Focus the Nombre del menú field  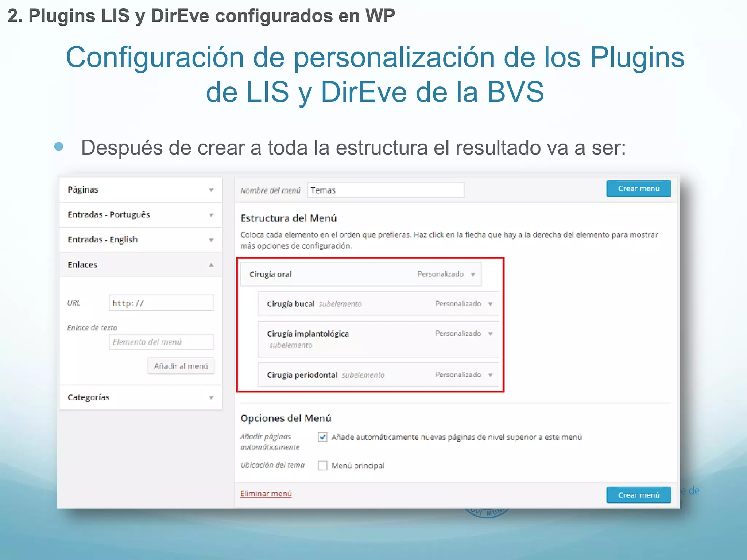[386, 190]
